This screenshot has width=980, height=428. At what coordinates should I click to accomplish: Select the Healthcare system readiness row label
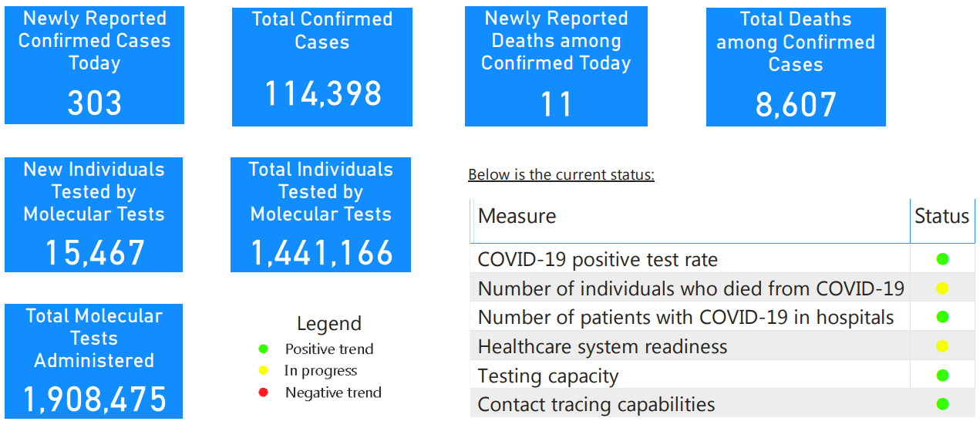602,347
